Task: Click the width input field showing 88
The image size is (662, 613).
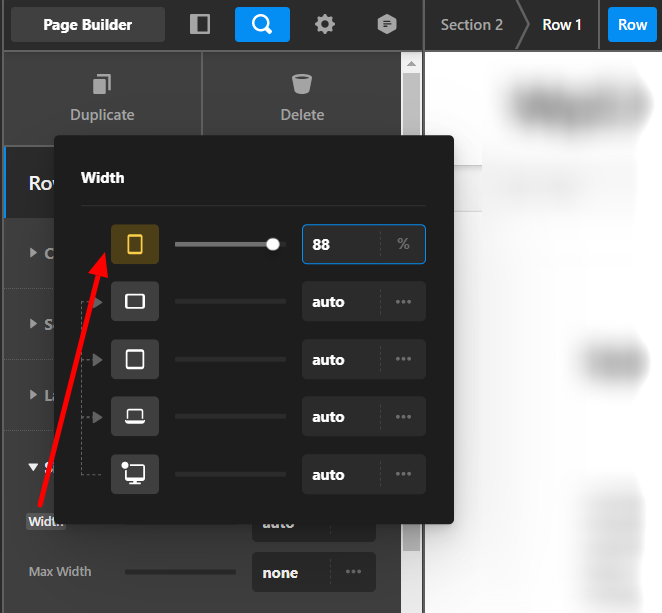Action: [340, 244]
